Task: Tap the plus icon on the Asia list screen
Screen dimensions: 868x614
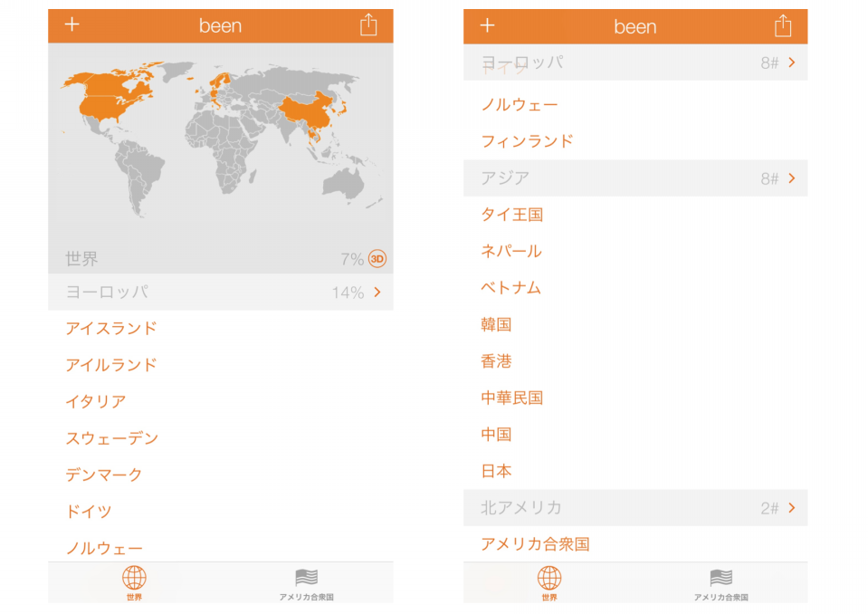Action: [487, 25]
